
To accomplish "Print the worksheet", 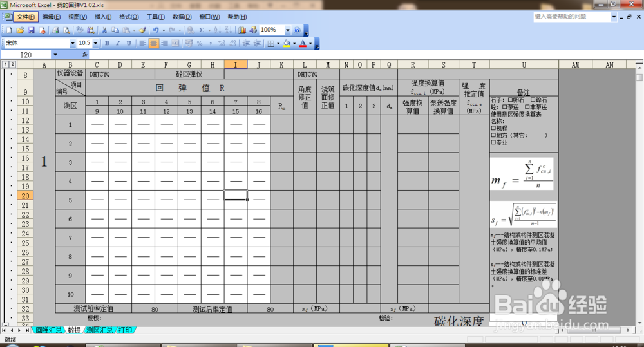I will (55, 30).
